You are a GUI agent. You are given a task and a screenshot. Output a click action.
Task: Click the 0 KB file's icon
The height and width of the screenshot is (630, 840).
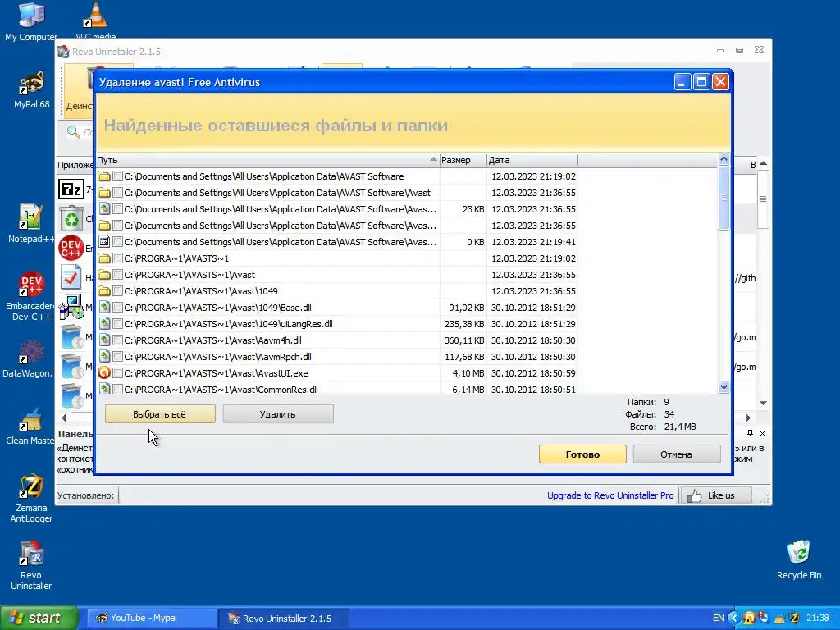point(104,242)
